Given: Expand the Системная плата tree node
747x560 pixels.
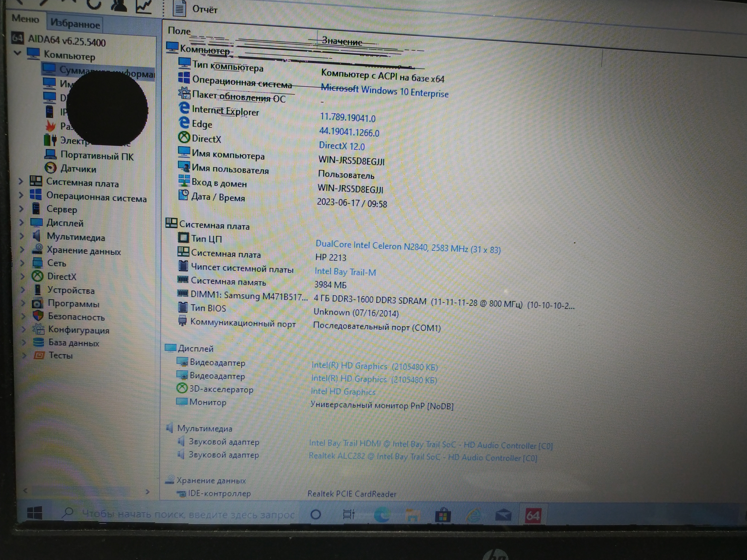Looking at the screenshot, I should (x=20, y=181).
